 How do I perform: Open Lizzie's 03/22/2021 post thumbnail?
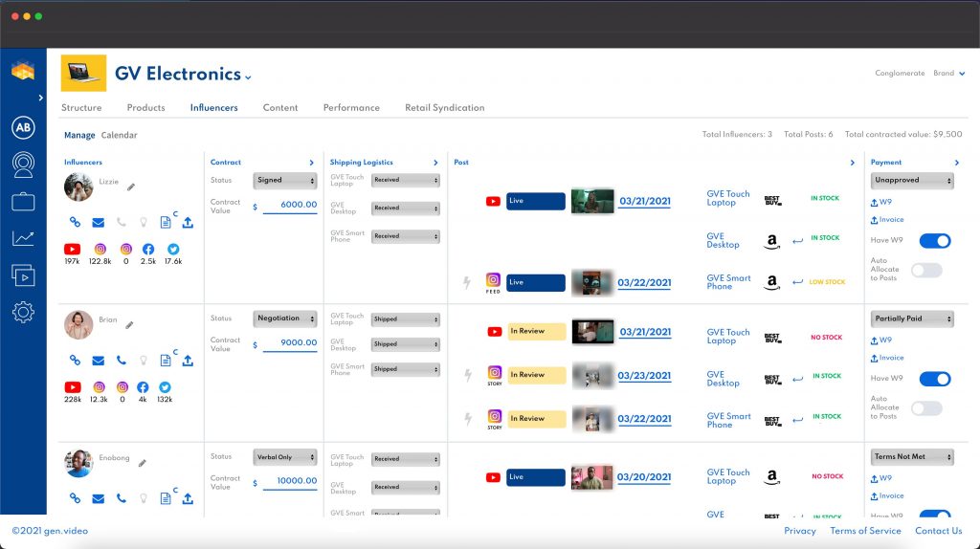(x=592, y=283)
